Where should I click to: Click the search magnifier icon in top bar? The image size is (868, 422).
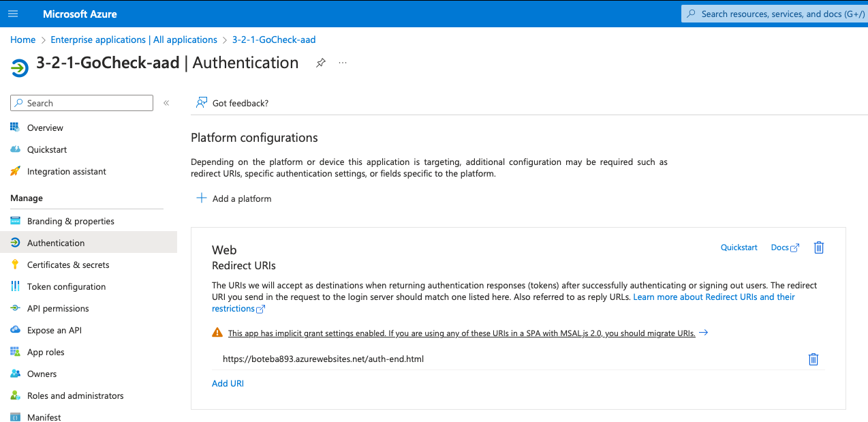692,14
